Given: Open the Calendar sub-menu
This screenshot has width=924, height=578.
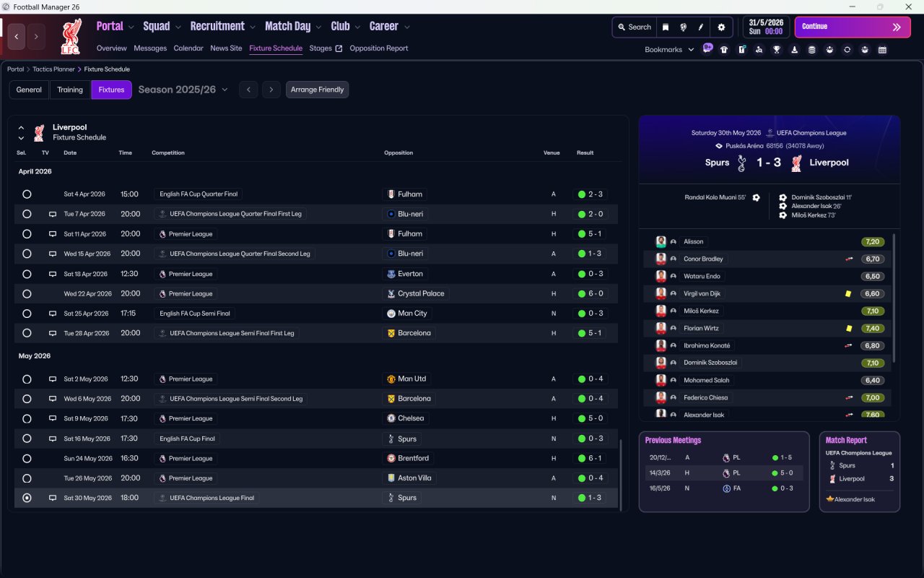Looking at the screenshot, I should pyautogui.click(x=188, y=48).
